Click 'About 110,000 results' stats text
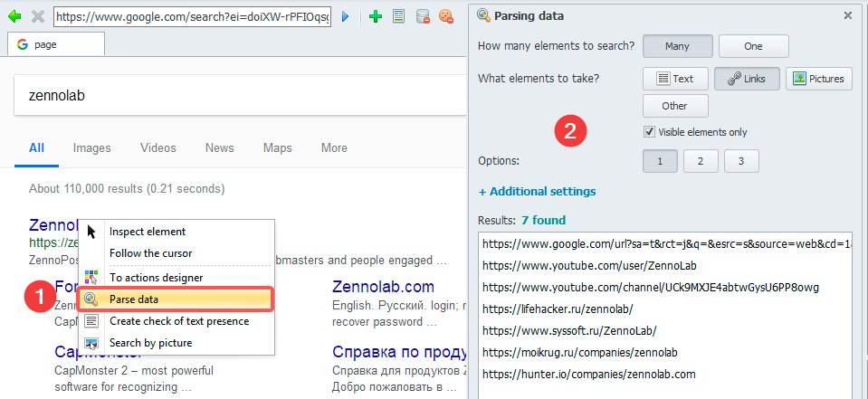Viewport: 868px width, 399px height. click(127, 189)
